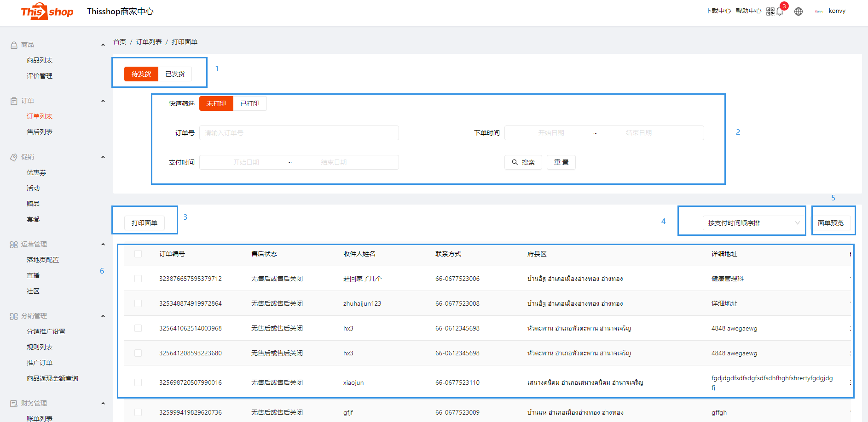Toggle the select-all checkbox in table header
The image size is (868, 422).
(x=138, y=254)
